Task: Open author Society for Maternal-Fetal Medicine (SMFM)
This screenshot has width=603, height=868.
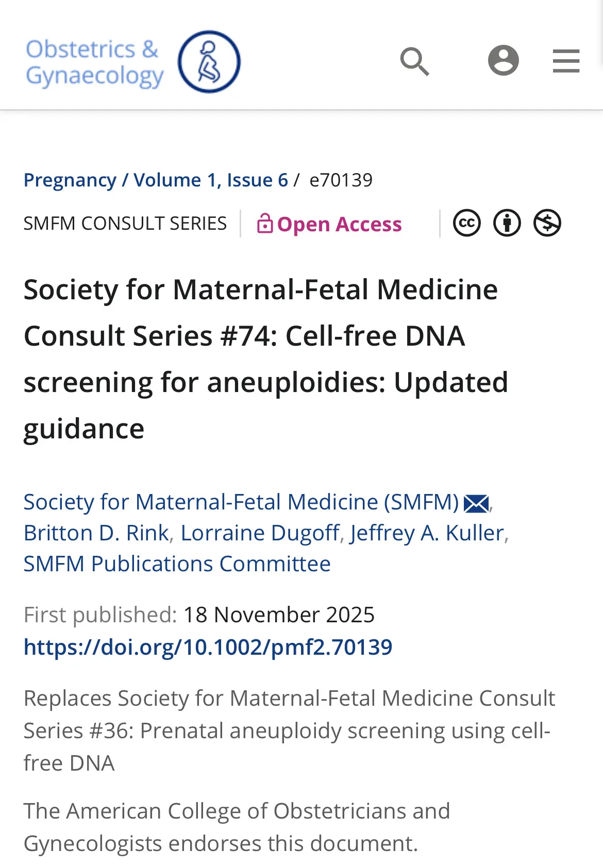Action: point(241,502)
